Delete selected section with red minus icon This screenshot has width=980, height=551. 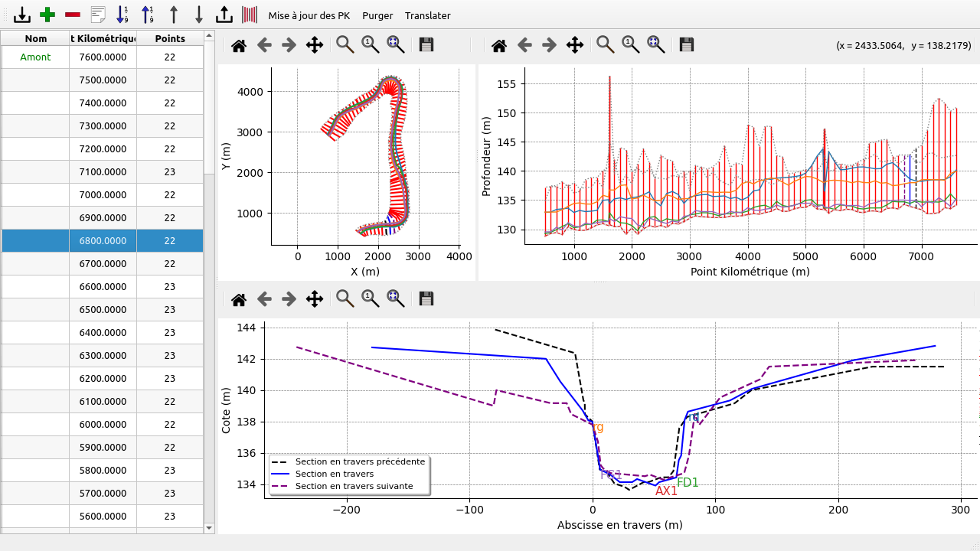(x=73, y=15)
